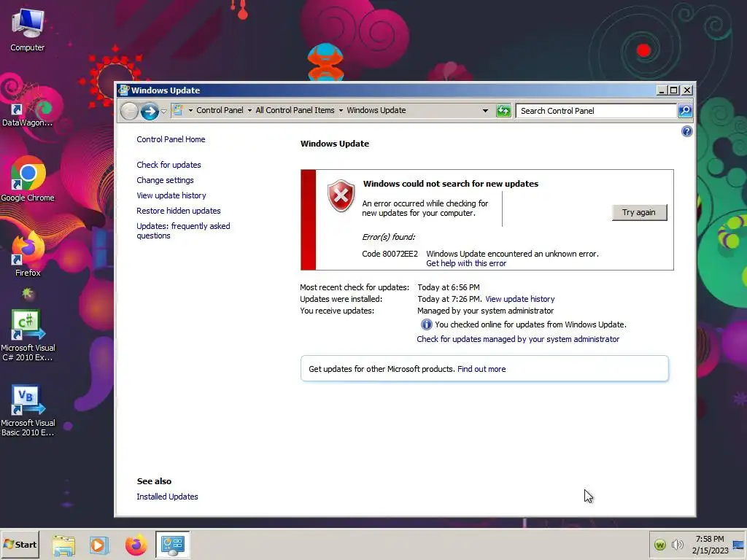Open the Computer desktop icon
The width and height of the screenshot is (747, 560).
point(28,30)
